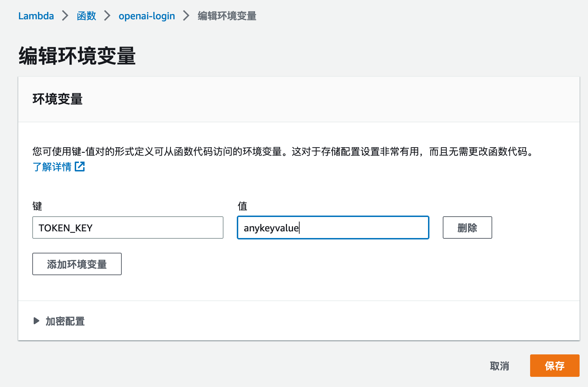Open the openai-login breadcrumb link
This screenshot has height=387, width=588.
[x=147, y=16]
